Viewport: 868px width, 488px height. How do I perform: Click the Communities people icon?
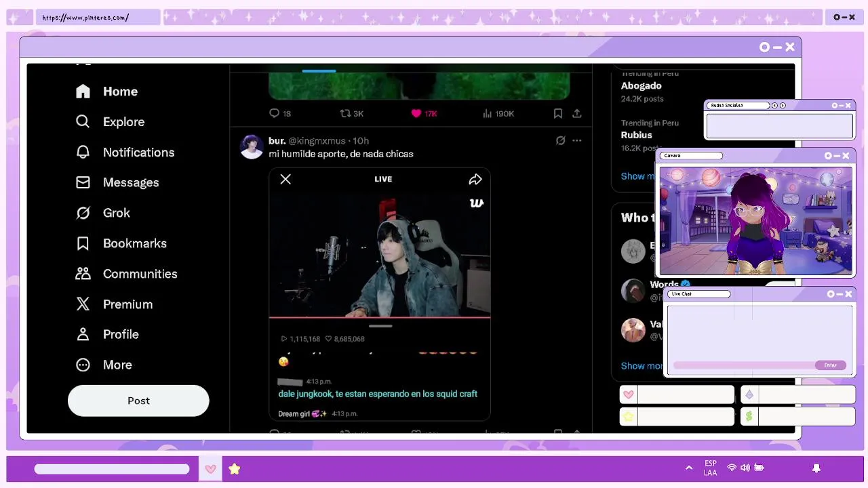(x=83, y=274)
